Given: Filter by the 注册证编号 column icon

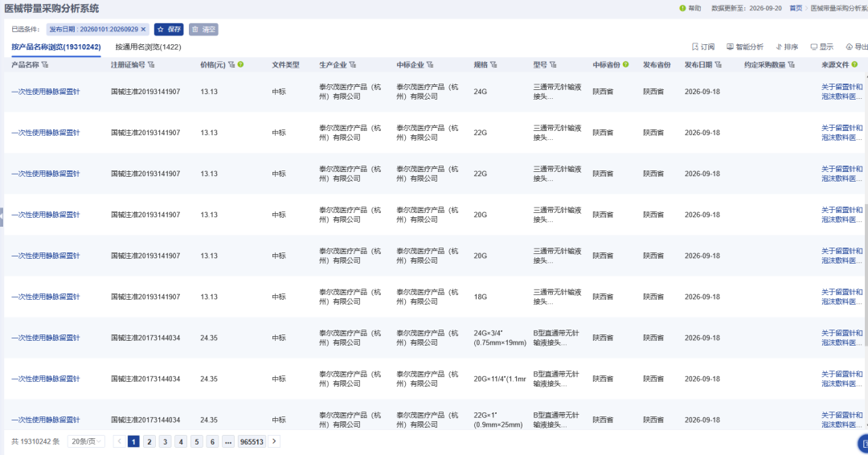Looking at the screenshot, I should [x=151, y=65].
